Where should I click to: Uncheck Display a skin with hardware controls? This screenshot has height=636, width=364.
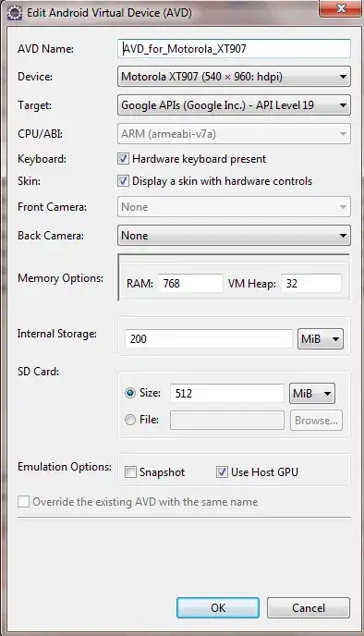123,181
